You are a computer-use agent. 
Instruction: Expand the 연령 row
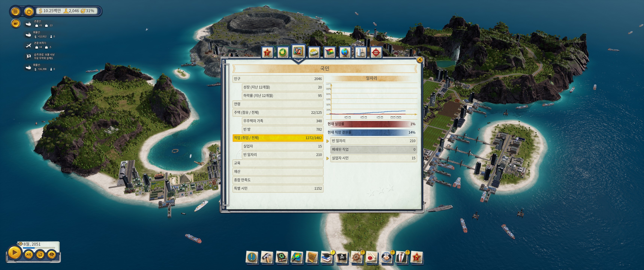pyautogui.click(x=277, y=104)
